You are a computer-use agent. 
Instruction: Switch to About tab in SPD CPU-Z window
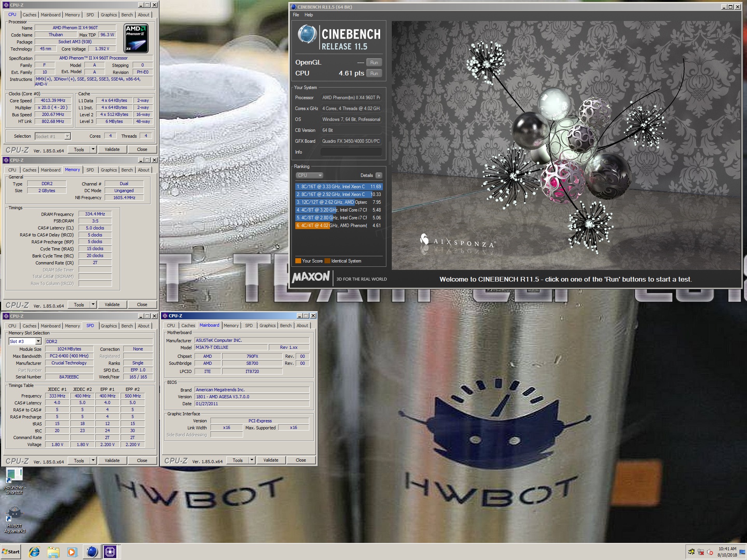[144, 326]
